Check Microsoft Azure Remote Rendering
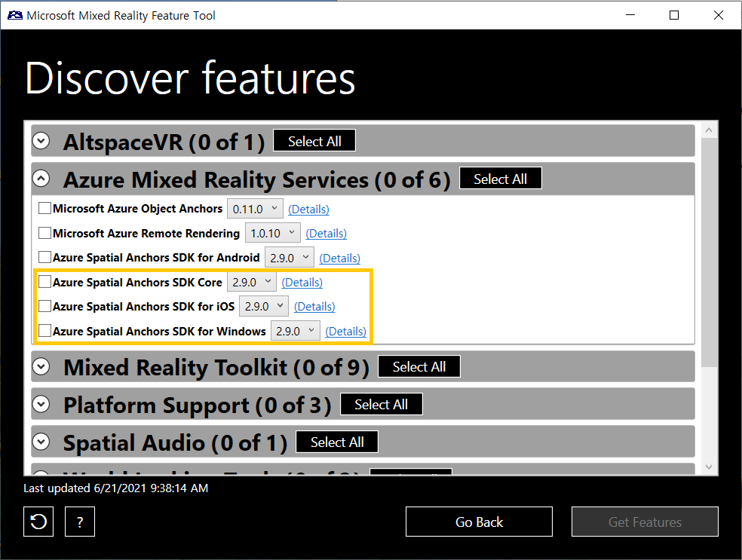 (45, 233)
